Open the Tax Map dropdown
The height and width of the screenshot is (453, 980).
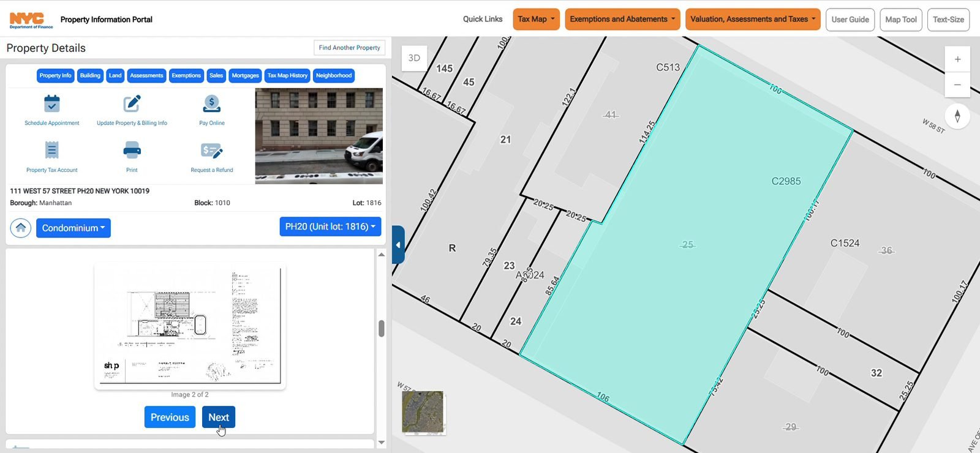point(536,19)
